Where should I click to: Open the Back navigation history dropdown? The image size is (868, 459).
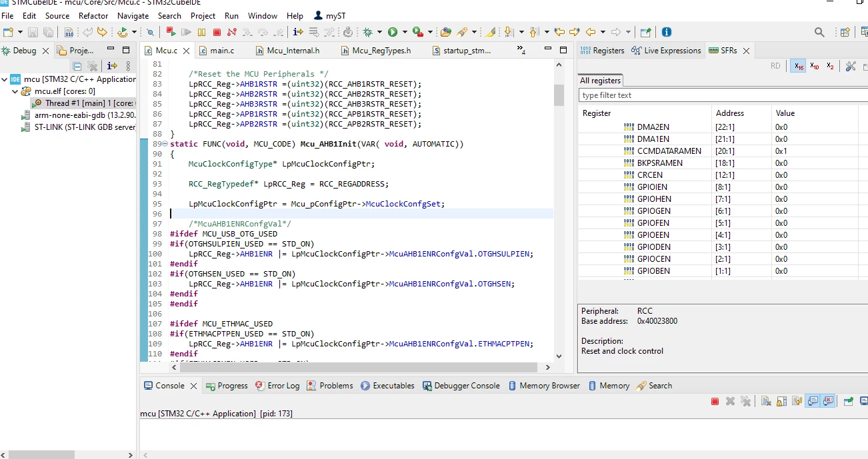(x=602, y=32)
